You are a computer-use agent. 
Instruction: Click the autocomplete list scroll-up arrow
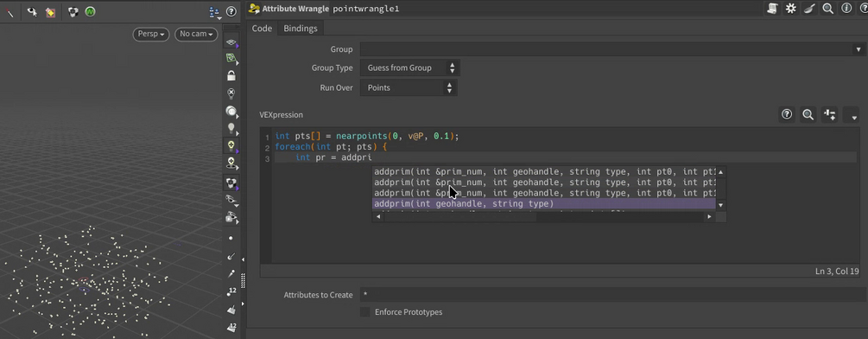click(720, 172)
